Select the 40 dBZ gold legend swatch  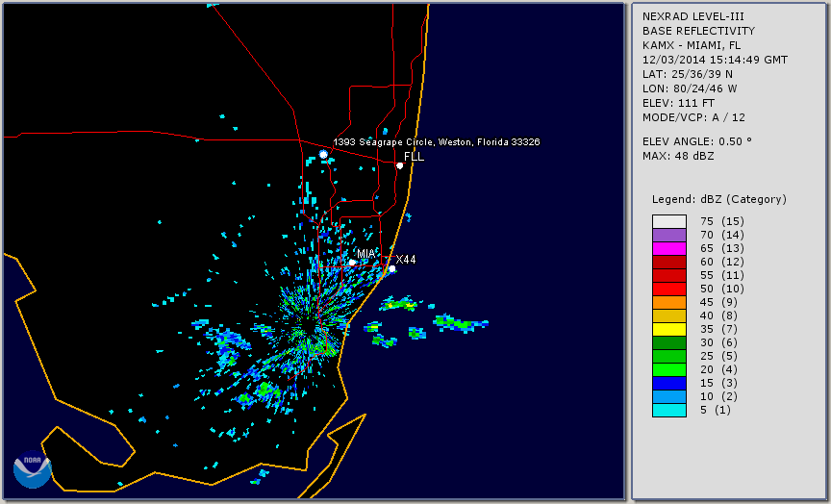668,315
